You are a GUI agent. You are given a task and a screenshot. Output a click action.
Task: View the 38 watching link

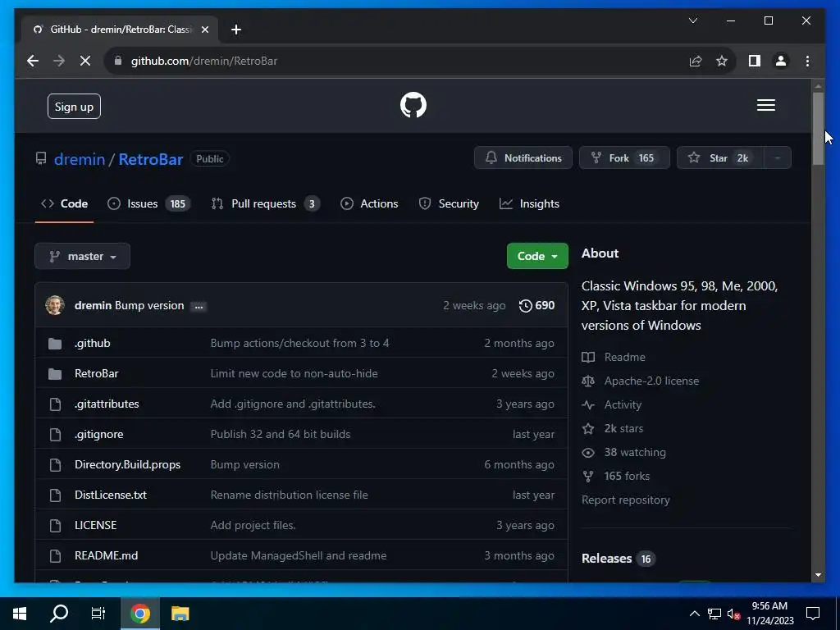624,453
